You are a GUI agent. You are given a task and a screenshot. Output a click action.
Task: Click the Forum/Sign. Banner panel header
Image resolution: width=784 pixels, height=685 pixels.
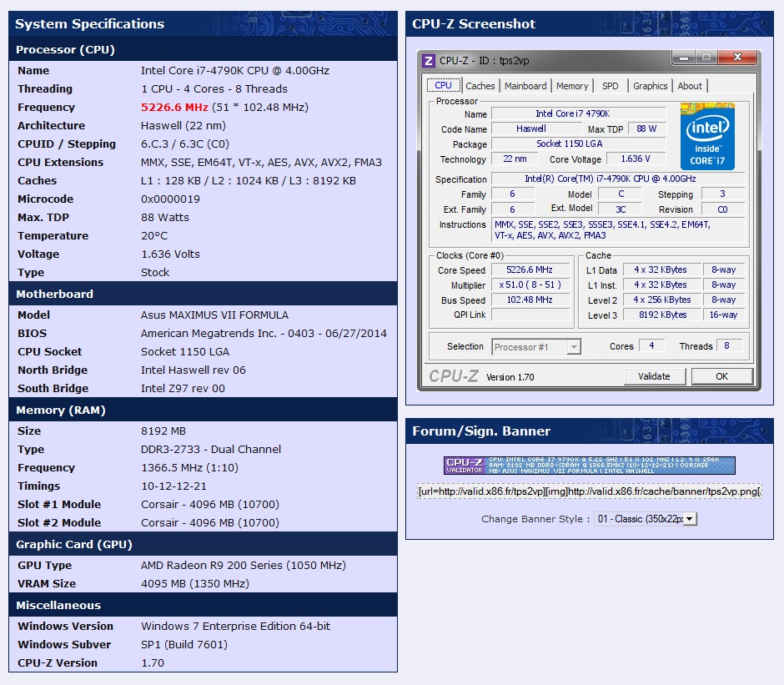click(590, 431)
